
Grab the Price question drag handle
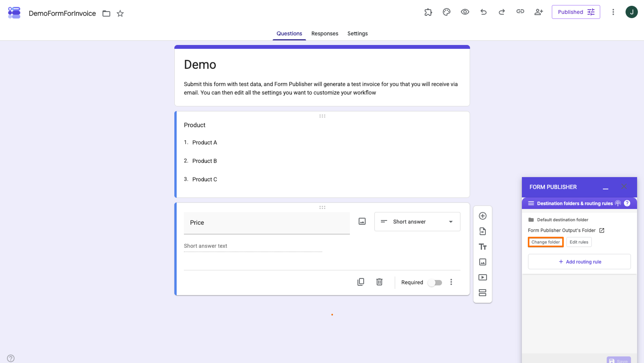(x=322, y=207)
